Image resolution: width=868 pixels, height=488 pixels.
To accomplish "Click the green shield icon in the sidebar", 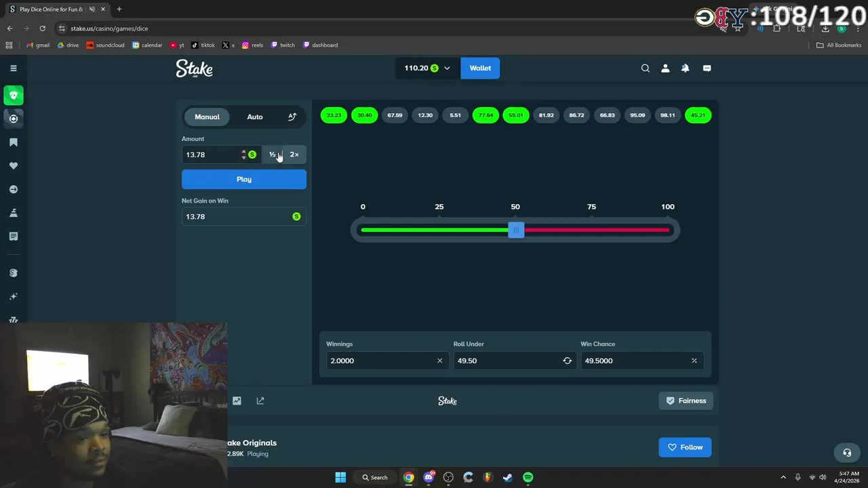I will (14, 95).
